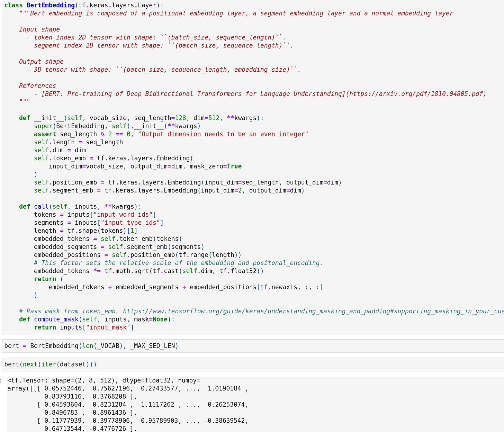
Task: Click the 'def compute_mask' method signature line
Action: (97, 319)
